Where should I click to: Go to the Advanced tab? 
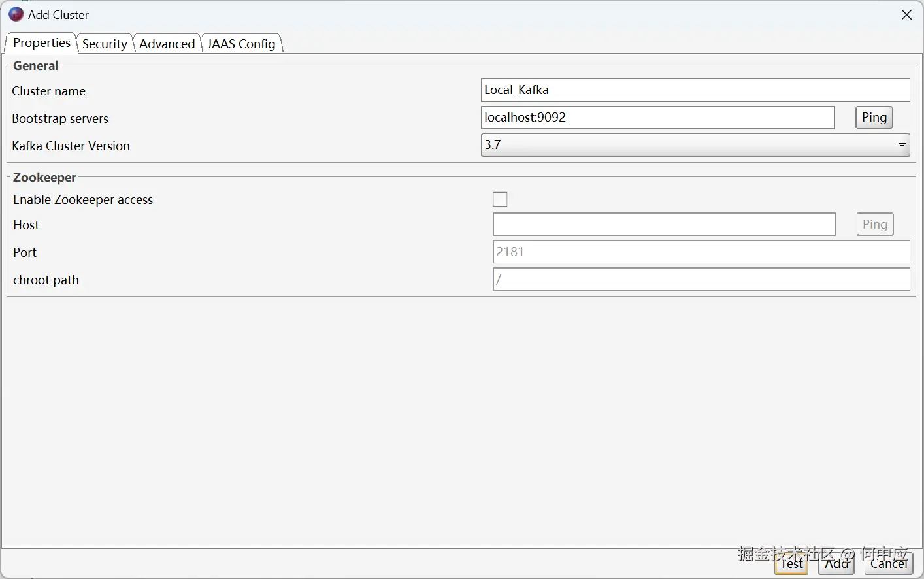167,44
